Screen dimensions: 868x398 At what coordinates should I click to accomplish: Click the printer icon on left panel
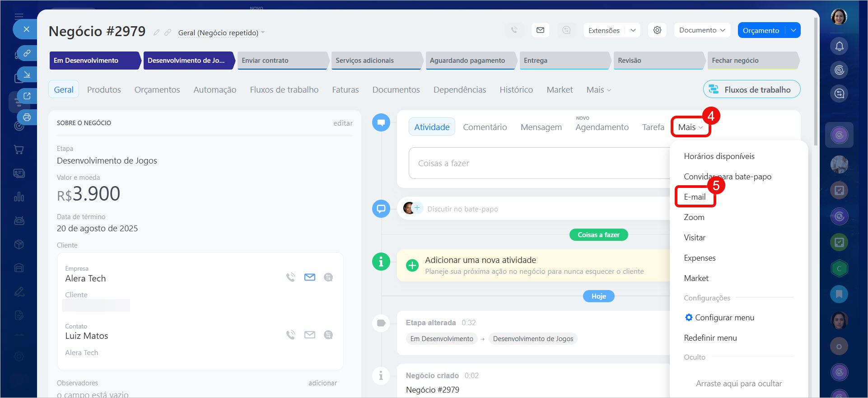click(27, 117)
